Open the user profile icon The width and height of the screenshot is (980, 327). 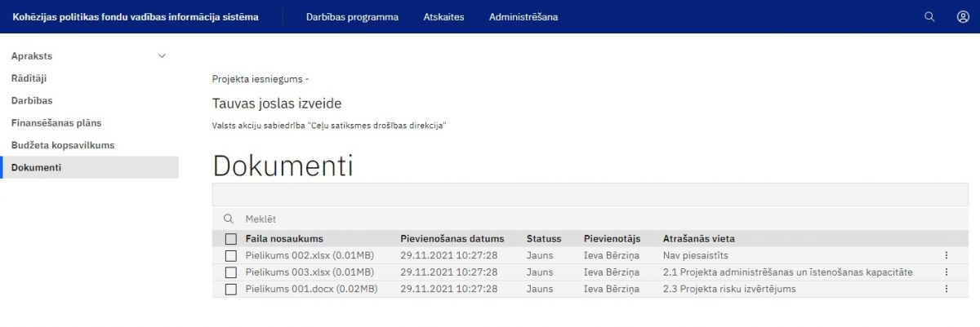pyautogui.click(x=963, y=16)
